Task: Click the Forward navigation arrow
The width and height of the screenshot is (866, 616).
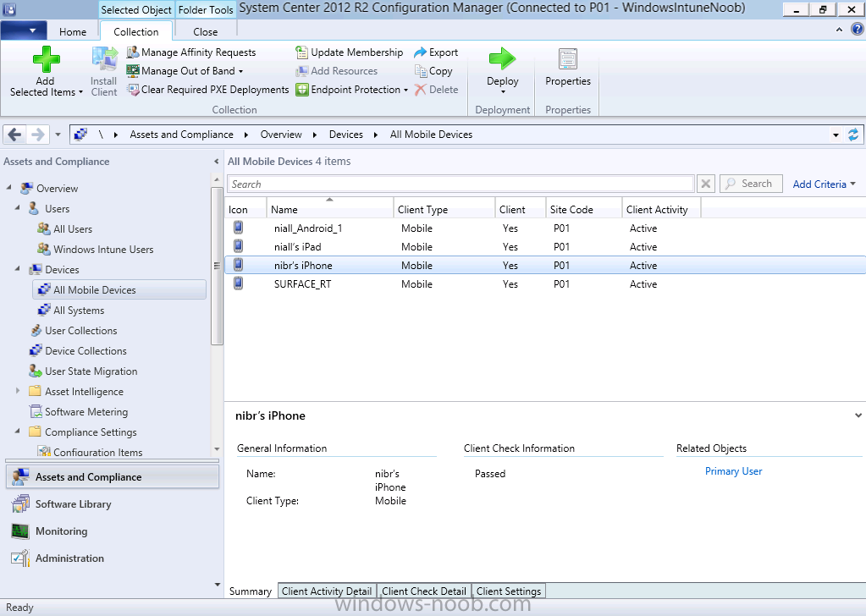Action: point(37,135)
